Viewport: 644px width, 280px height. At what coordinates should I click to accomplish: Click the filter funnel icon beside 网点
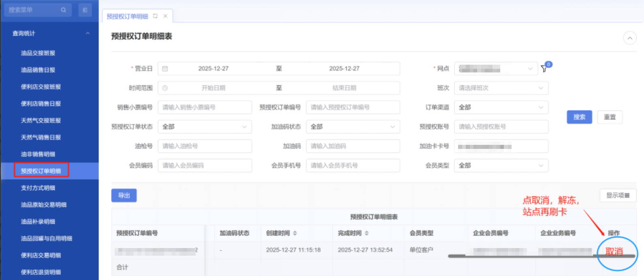coord(544,69)
